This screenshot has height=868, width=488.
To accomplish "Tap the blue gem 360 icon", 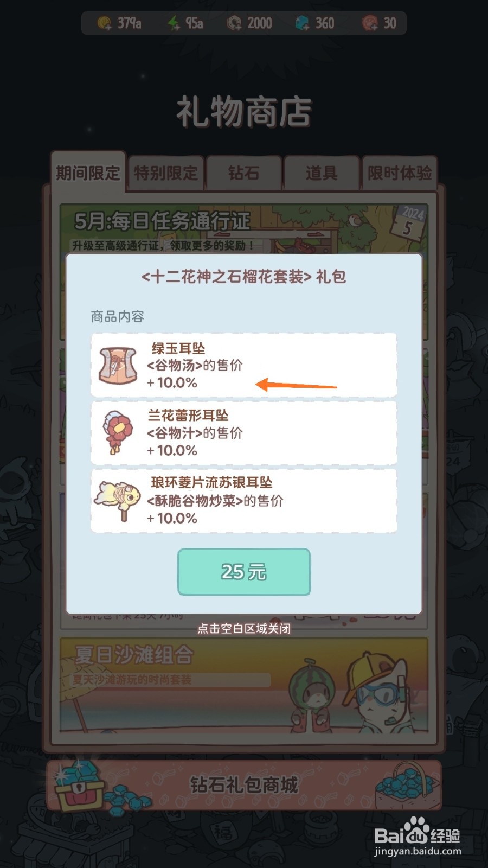I will click(302, 23).
